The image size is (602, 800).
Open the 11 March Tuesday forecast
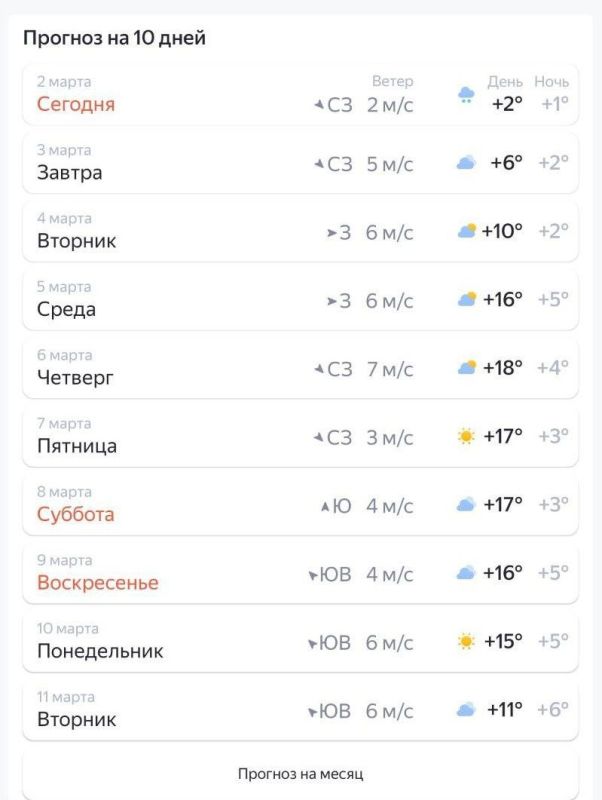[x=300, y=710]
